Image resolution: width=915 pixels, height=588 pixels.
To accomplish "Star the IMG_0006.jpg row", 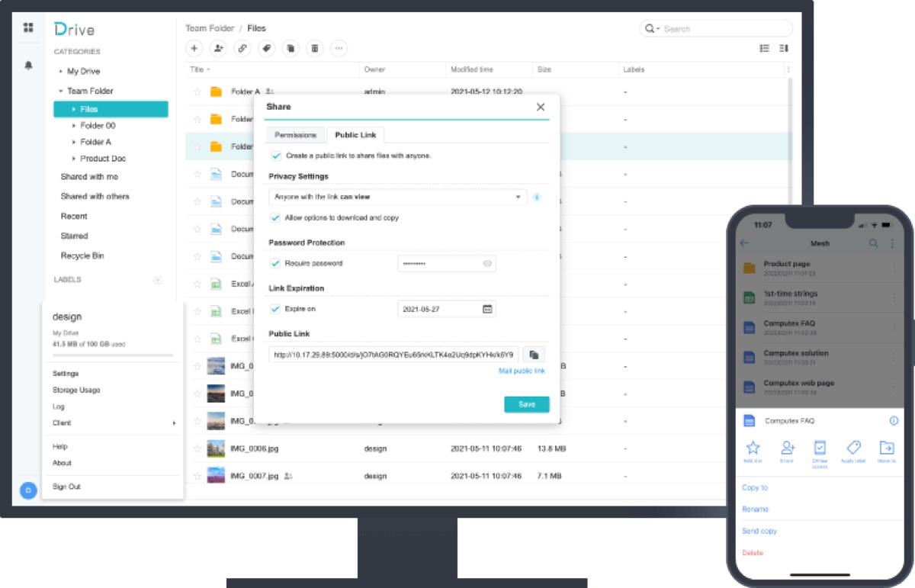I will (x=197, y=448).
